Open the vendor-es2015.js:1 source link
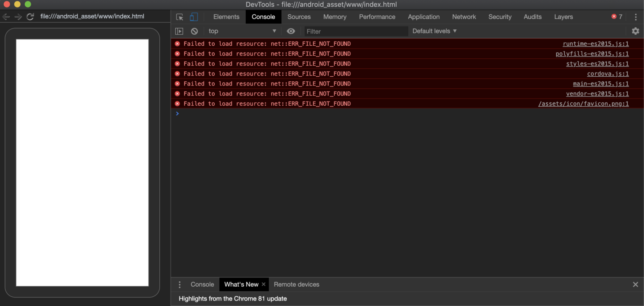Image resolution: width=644 pixels, height=306 pixels. coord(597,94)
